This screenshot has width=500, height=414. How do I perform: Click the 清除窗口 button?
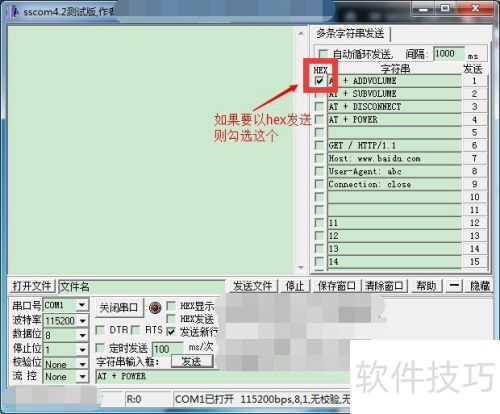tap(384, 286)
